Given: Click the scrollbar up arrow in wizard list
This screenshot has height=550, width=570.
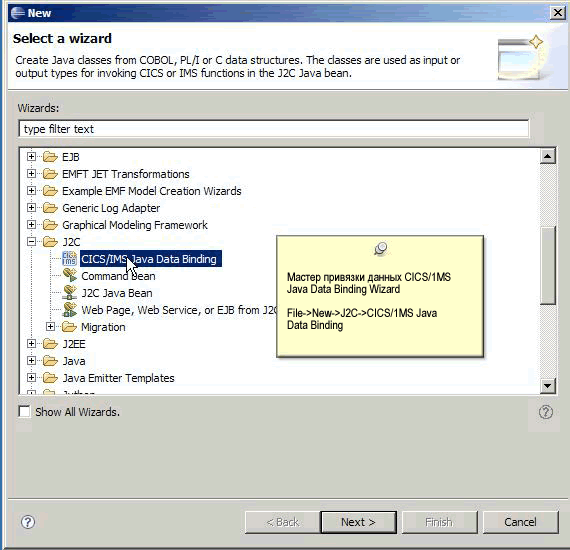Looking at the screenshot, I should click(x=548, y=156).
